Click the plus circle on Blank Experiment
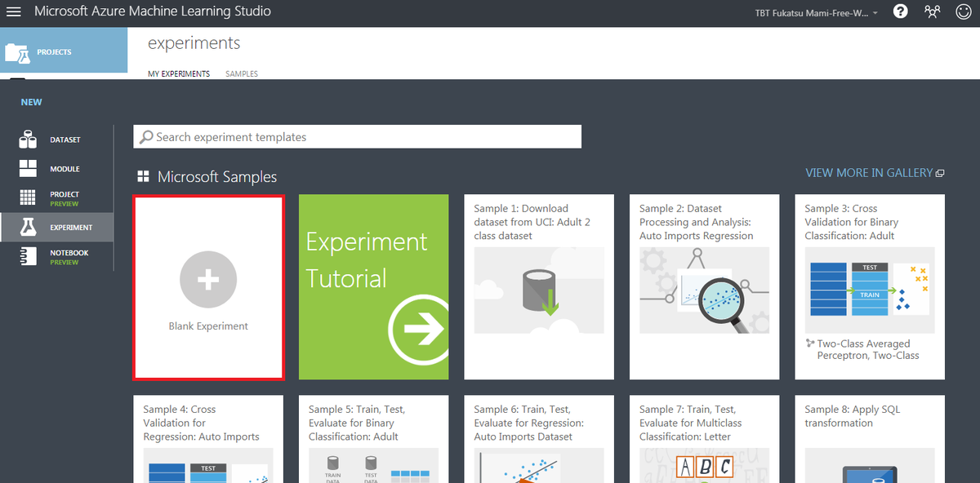Screen dimensions: 980x483 [x=208, y=280]
